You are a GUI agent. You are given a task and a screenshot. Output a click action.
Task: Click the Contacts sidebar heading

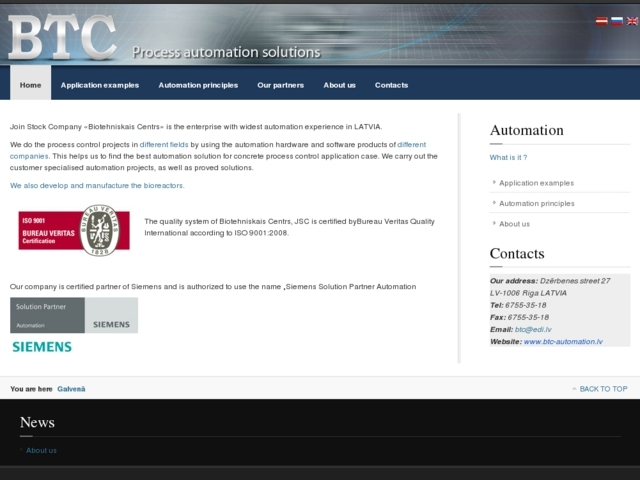[x=517, y=253]
